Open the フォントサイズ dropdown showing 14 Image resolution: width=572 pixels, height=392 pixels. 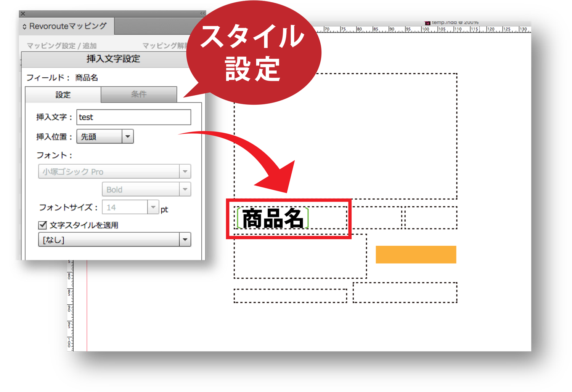point(130,207)
